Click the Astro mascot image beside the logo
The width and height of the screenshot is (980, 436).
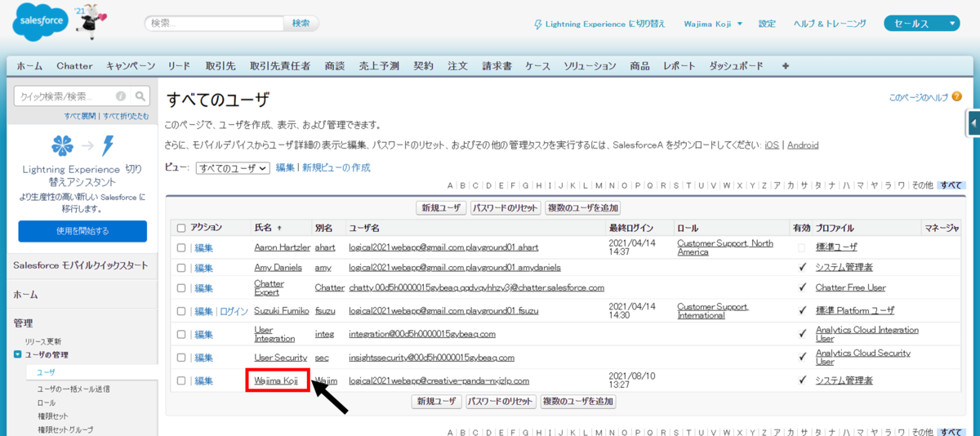89,20
